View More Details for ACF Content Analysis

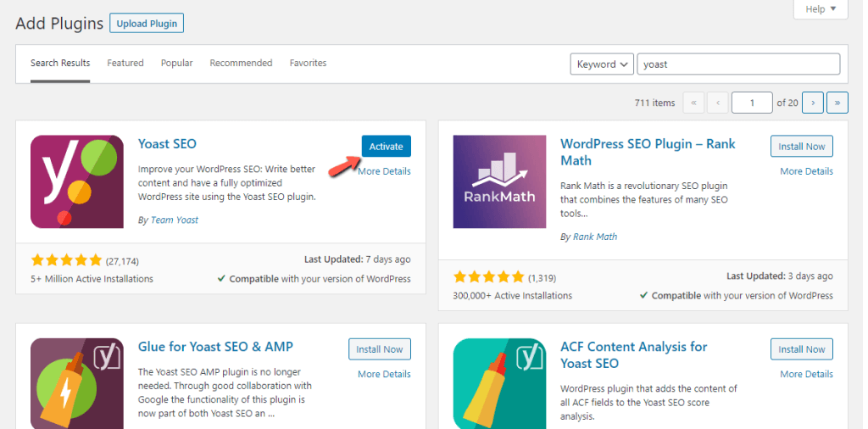tap(807, 374)
